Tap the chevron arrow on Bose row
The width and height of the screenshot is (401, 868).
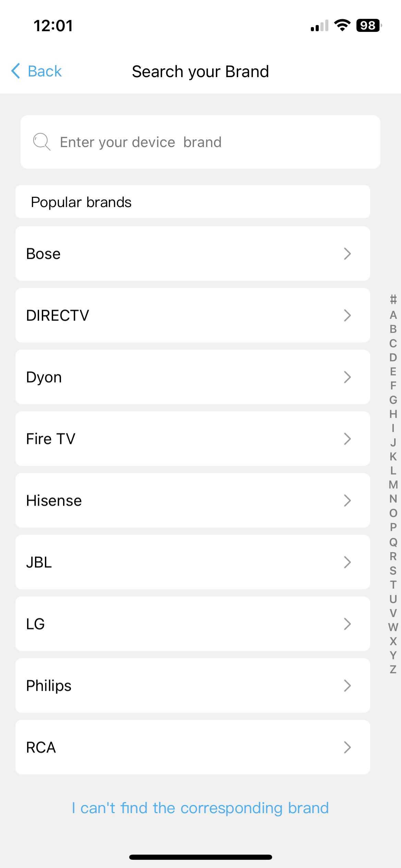coord(347,254)
